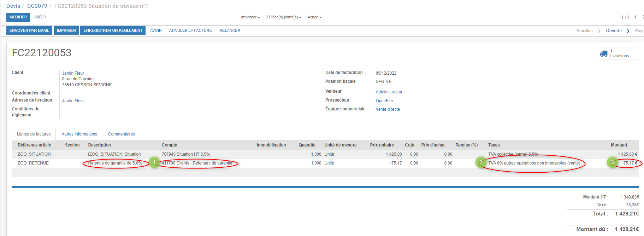Viewport: 644px width, 236px height.
Task: Open the OpenFire prospecteur link
Action: tap(384, 101)
